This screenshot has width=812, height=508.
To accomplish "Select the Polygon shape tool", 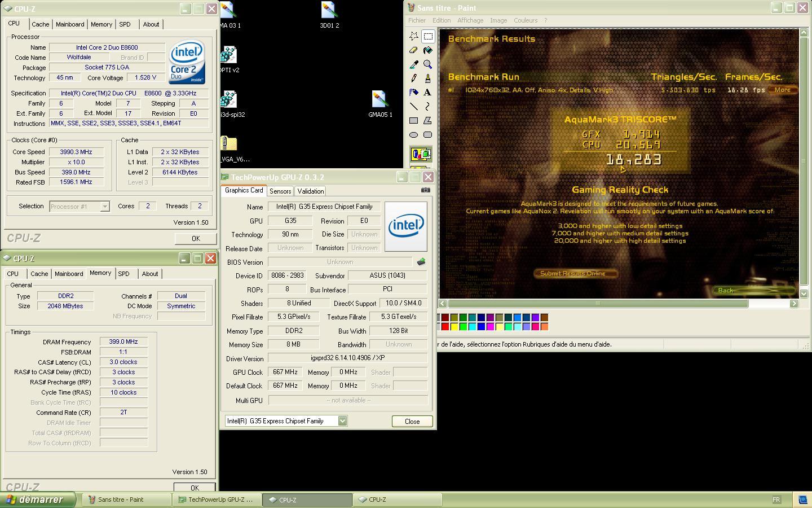I will click(428, 120).
